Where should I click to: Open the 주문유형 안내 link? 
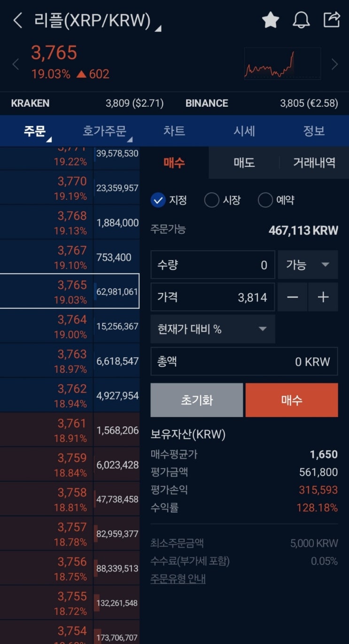click(178, 579)
